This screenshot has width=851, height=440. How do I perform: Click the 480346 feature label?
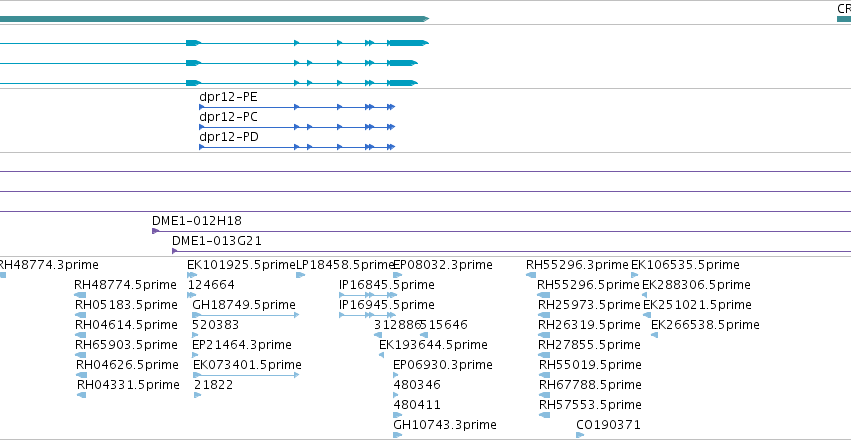click(417, 385)
